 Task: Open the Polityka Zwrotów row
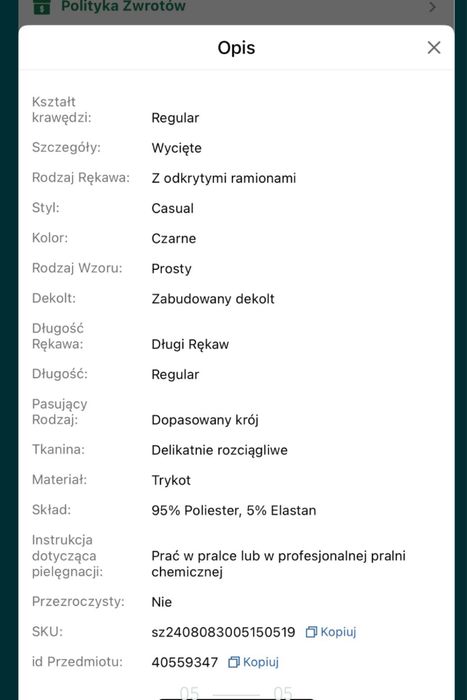click(x=236, y=8)
